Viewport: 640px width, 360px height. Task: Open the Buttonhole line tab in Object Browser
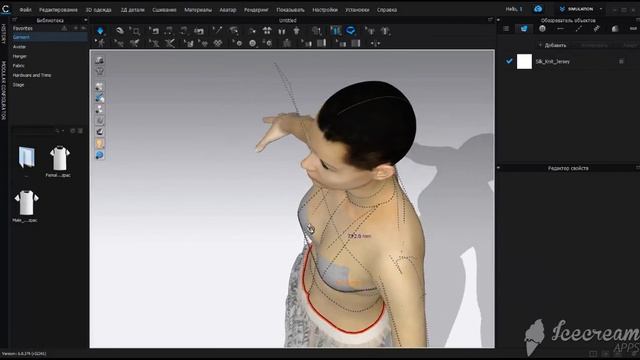coord(560,29)
